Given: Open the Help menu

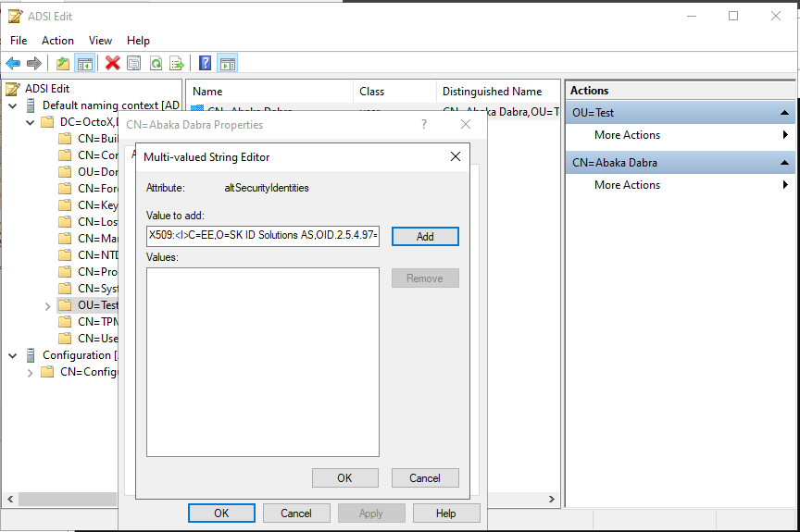Looking at the screenshot, I should (138, 41).
